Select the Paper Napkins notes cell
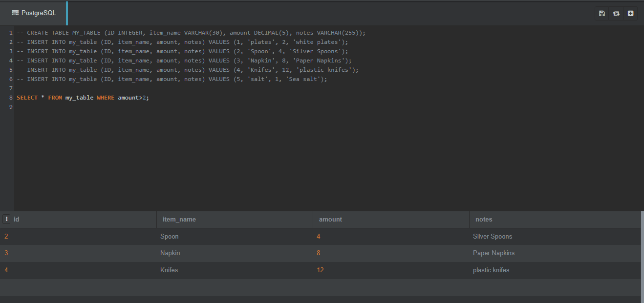Viewport: 644px width, 303px height. click(555, 253)
